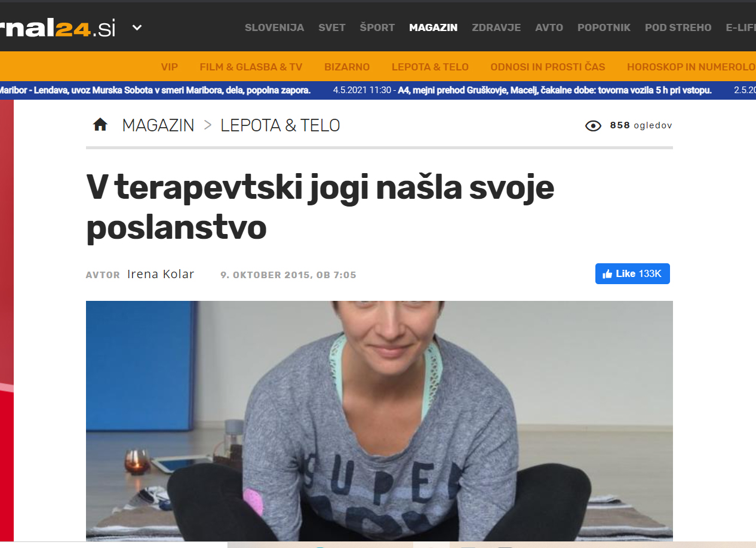Select the MAGAZIN top navigation item

click(x=433, y=27)
